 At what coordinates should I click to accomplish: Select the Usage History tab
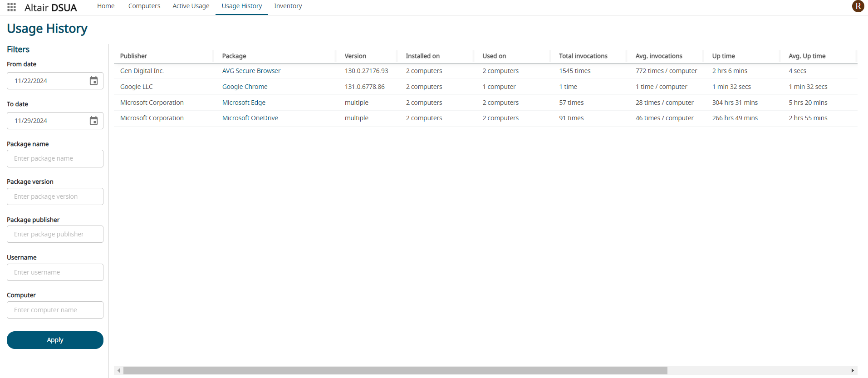click(242, 6)
